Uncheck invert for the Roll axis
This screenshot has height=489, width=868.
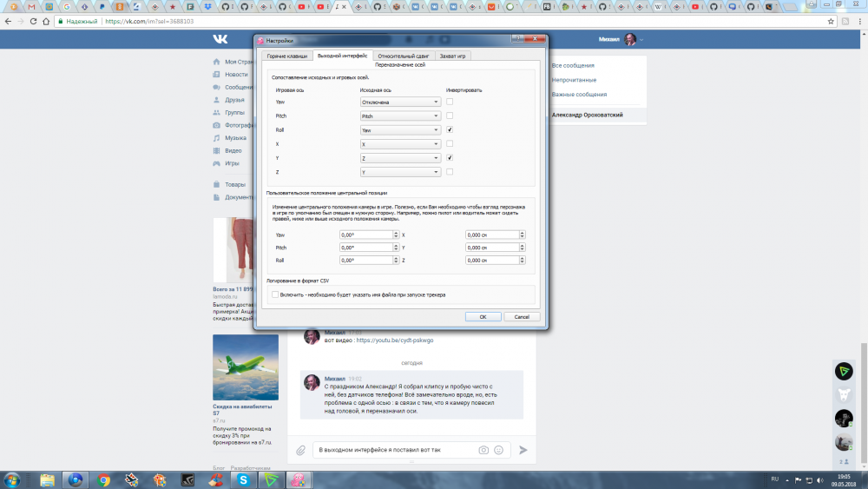(x=450, y=129)
